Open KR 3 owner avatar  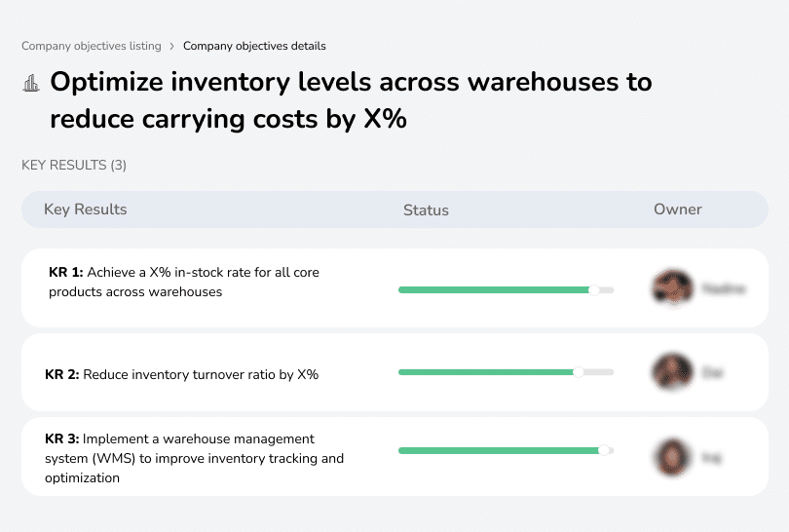tap(672, 456)
